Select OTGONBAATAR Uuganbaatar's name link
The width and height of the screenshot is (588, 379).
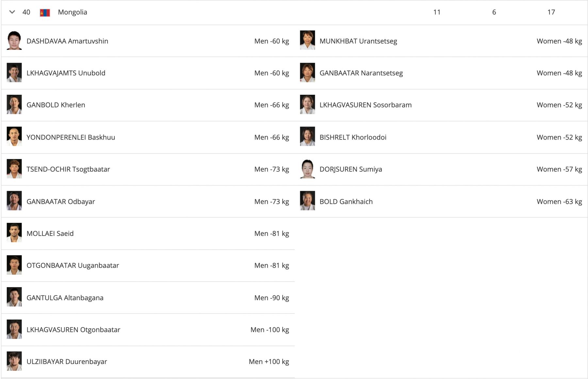tap(73, 265)
